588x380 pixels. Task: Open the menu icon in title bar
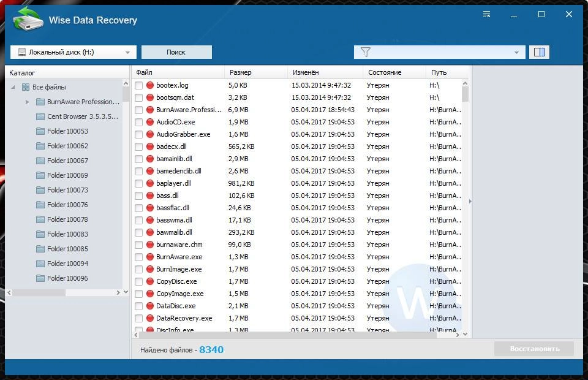[x=486, y=14]
